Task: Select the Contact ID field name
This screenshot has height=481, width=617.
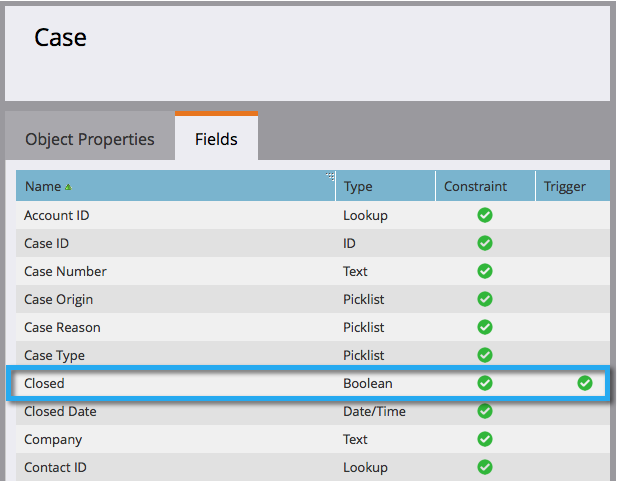Action: pos(55,467)
